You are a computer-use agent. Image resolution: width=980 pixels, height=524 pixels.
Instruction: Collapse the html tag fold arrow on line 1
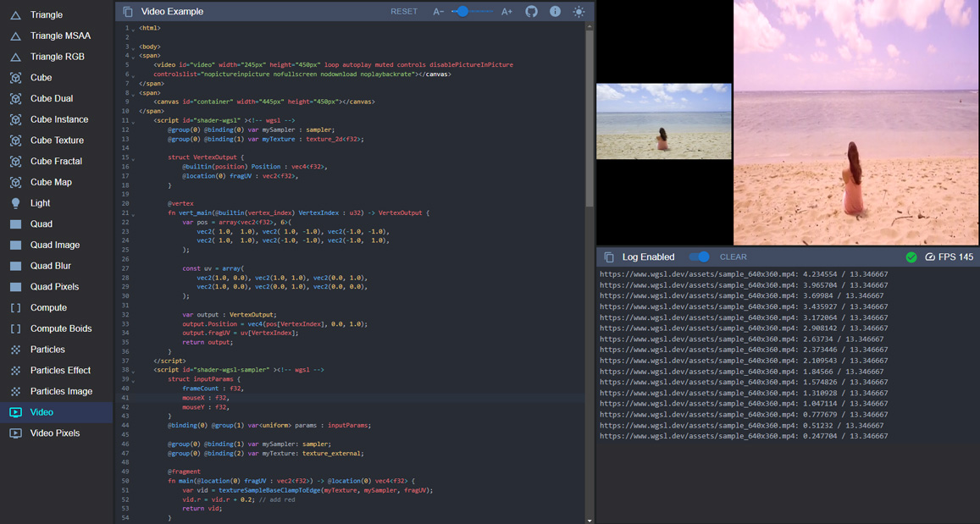click(134, 29)
